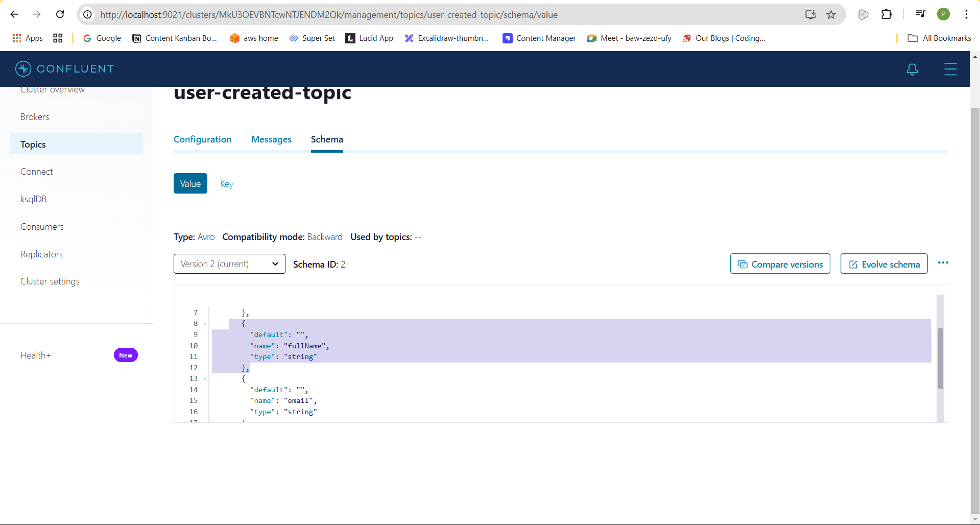Switch to the Messages tab
The width and height of the screenshot is (980, 525).
click(x=271, y=139)
